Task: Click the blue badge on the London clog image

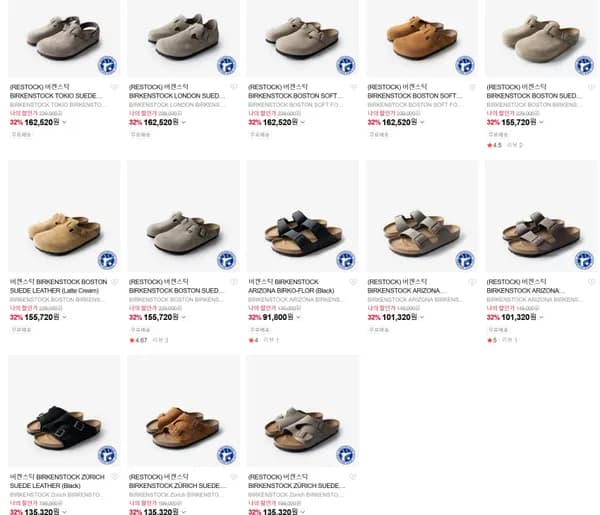Action: click(x=226, y=65)
